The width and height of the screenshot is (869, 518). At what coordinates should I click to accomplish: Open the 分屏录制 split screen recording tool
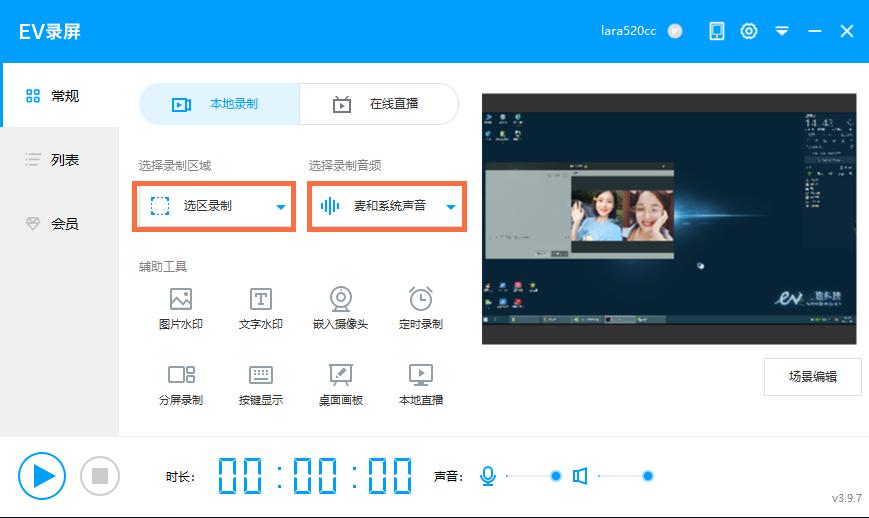[181, 385]
